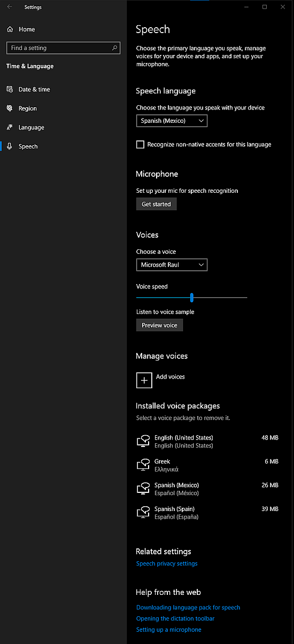294x644 pixels.
Task: Click the Speech microphone icon
Action: pos(10,146)
